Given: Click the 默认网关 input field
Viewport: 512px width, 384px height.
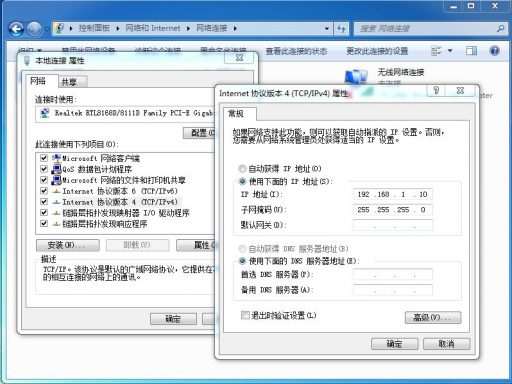Looking at the screenshot, I should coord(393,225).
